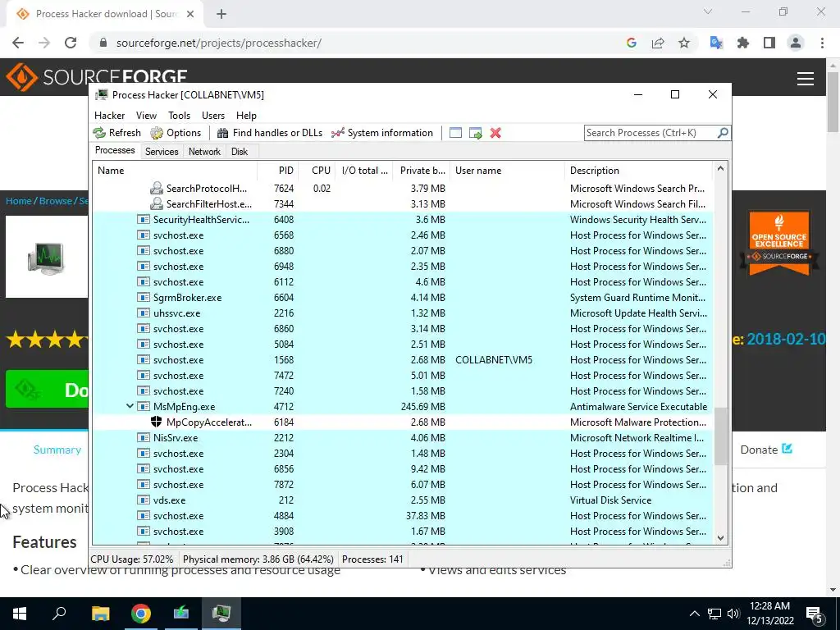
Task: Click Home breadcrumb link on SourceForge
Action: click(x=19, y=201)
